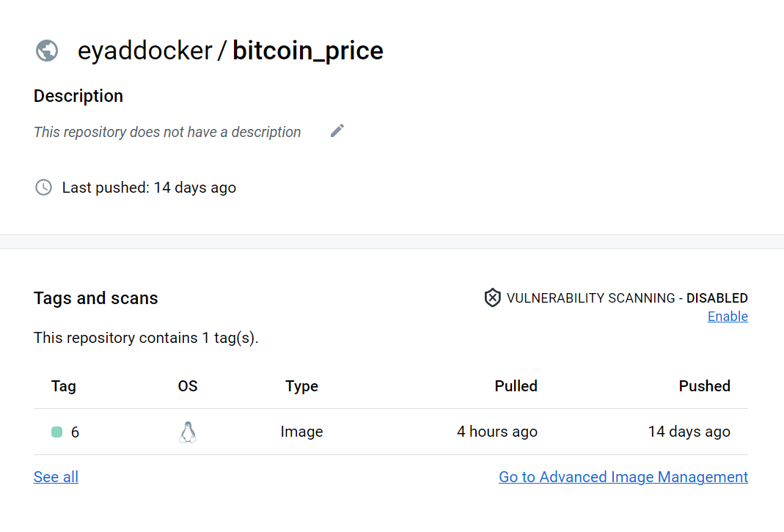Click the vulnerability scanning shield icon
784x532 pixels.
click(x=492, y=298)
